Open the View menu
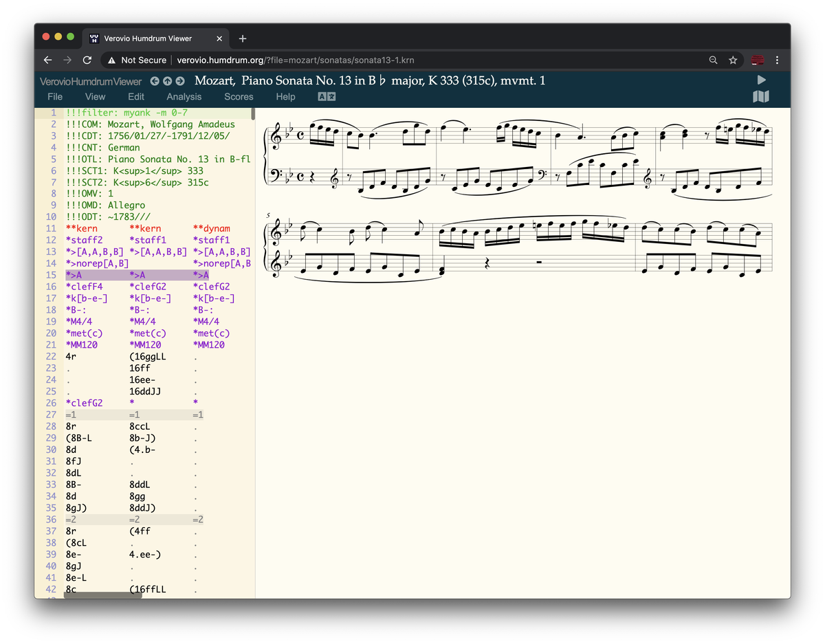Screen dimensions: 825x644 [95, 97]
